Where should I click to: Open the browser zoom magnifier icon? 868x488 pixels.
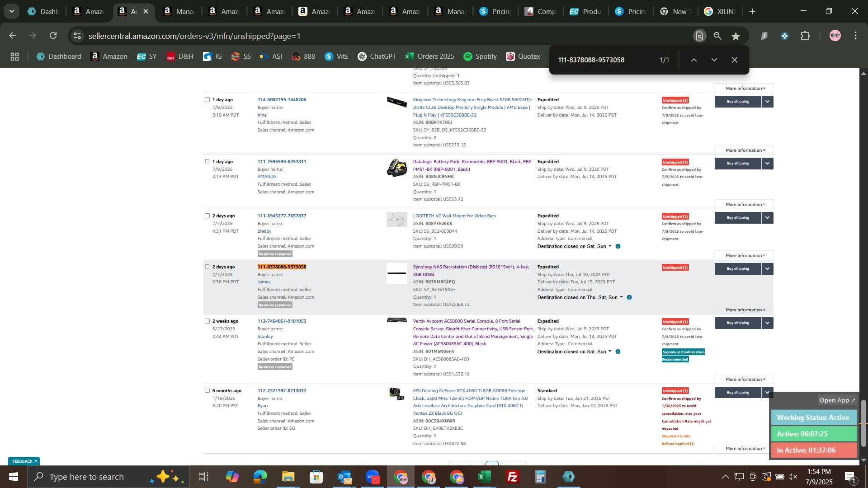tap(717, 36)
